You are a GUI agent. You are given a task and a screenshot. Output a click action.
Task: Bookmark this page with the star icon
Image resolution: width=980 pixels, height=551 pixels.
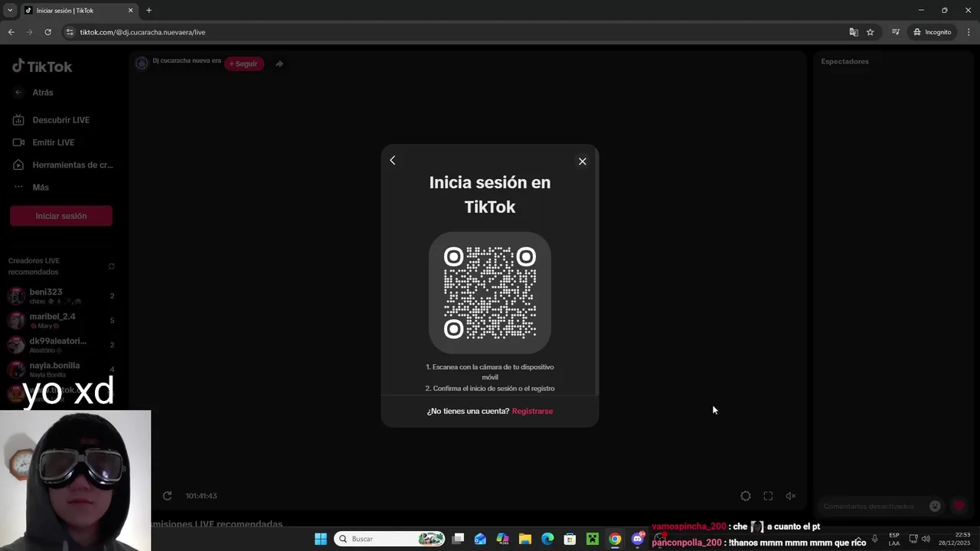[x=871, y=32]
